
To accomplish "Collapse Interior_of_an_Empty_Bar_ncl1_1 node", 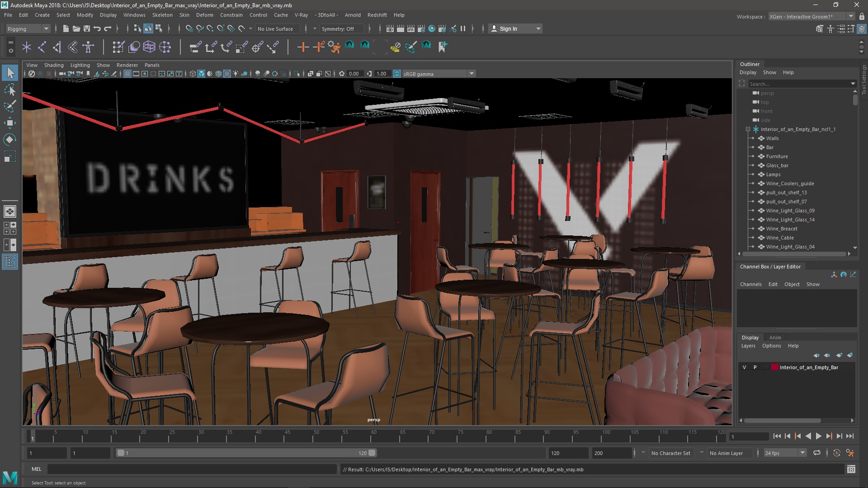I will [748, 129].
